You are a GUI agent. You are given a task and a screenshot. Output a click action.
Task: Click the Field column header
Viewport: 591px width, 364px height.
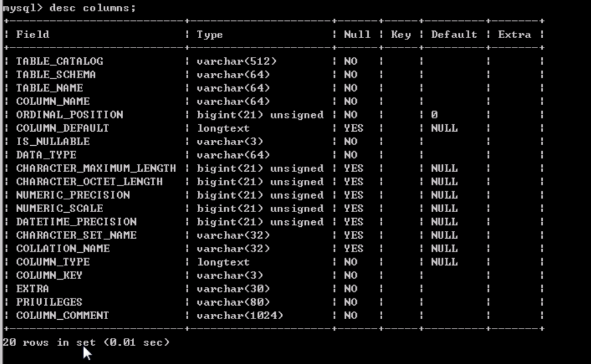[32, 35]
